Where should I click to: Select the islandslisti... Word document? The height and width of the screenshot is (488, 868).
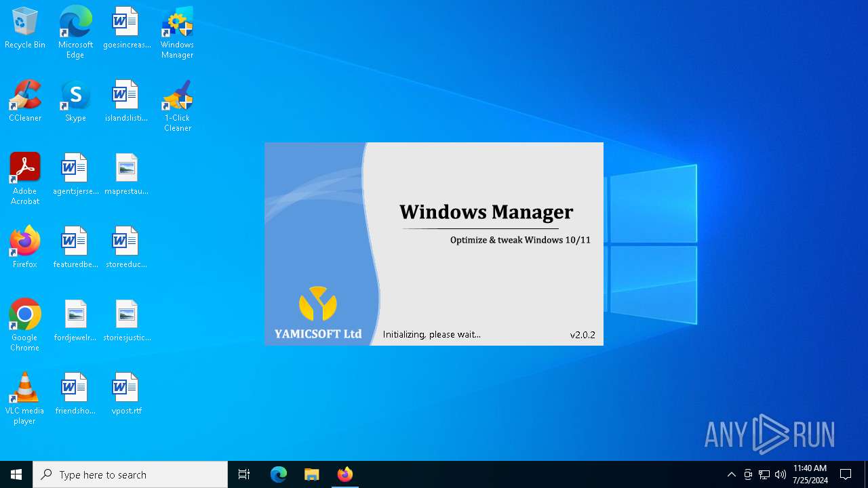127,102
